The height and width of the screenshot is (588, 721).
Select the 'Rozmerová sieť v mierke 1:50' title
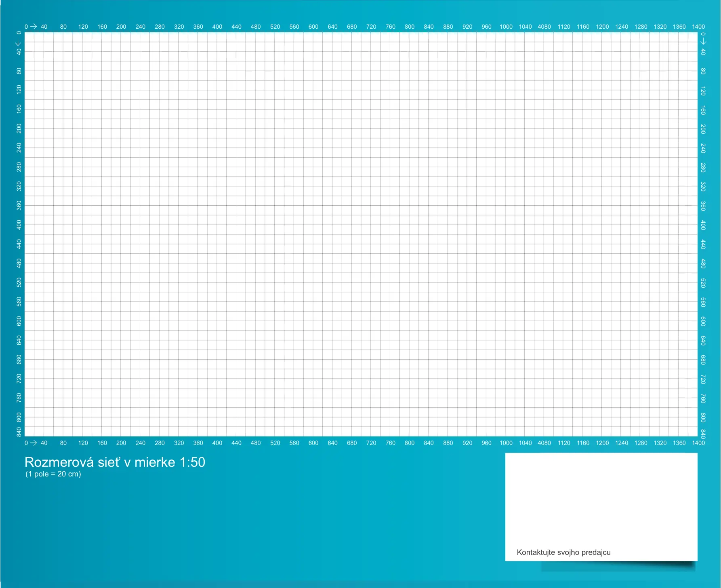(115, 462)
